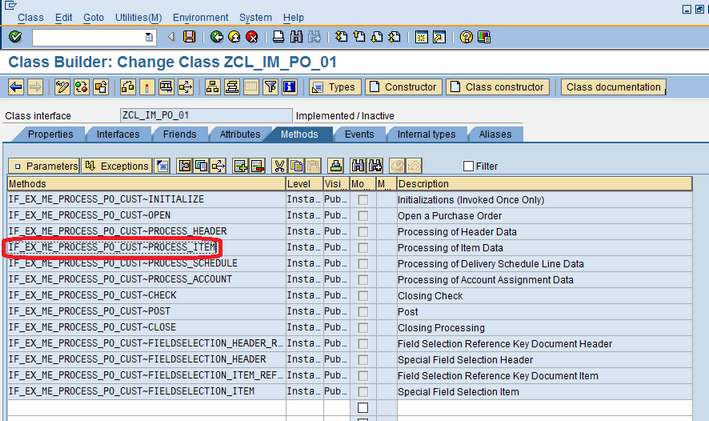Tick the Mo. checkbox for PROCESS_ITEM row
This screenshot has height=421, width=709.
coord(362,248)
